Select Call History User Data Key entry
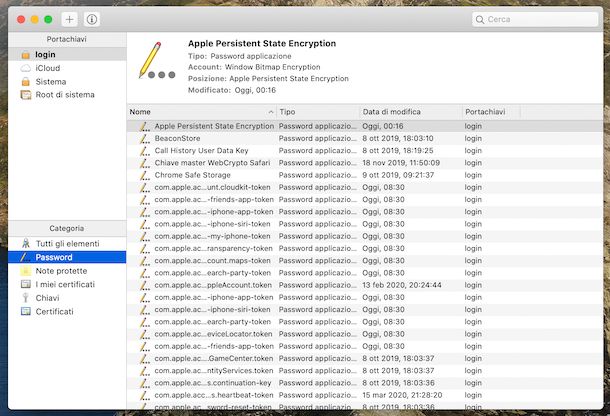This screenshot has height=416, width=610. click(365, 151)
